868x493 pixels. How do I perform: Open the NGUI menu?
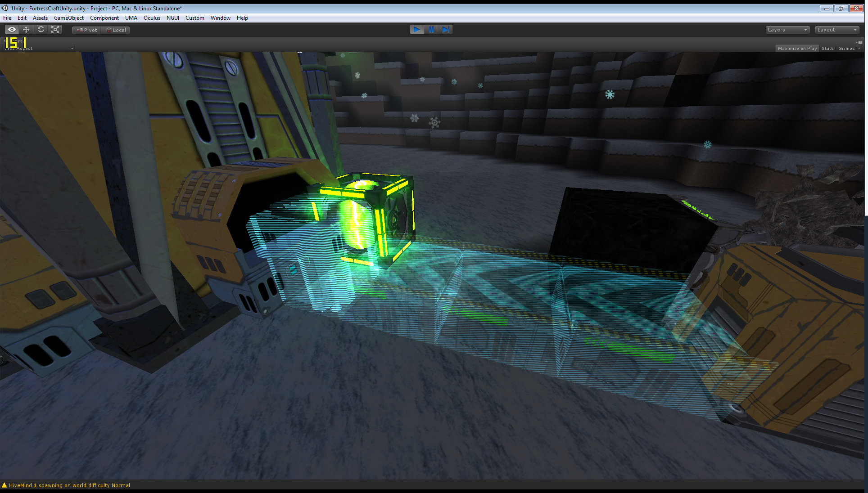point(172,18)
